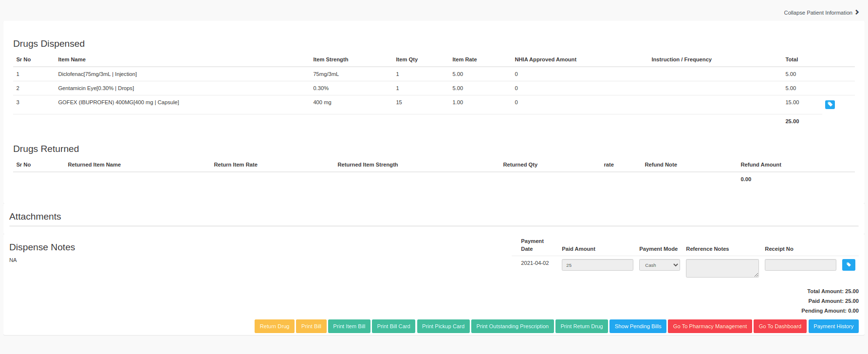Open the Payment Mode dropdown showing Cash

click(x=659, y=265)
